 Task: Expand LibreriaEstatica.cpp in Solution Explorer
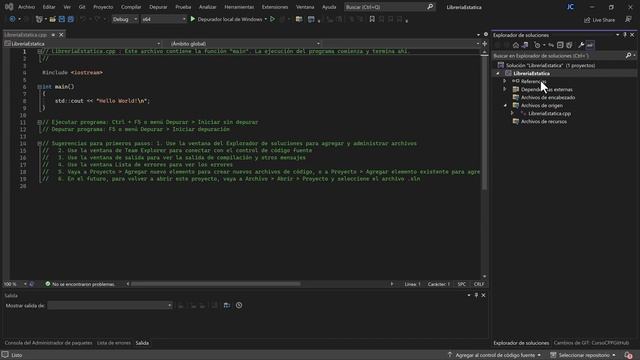click(x=512, y=113)
